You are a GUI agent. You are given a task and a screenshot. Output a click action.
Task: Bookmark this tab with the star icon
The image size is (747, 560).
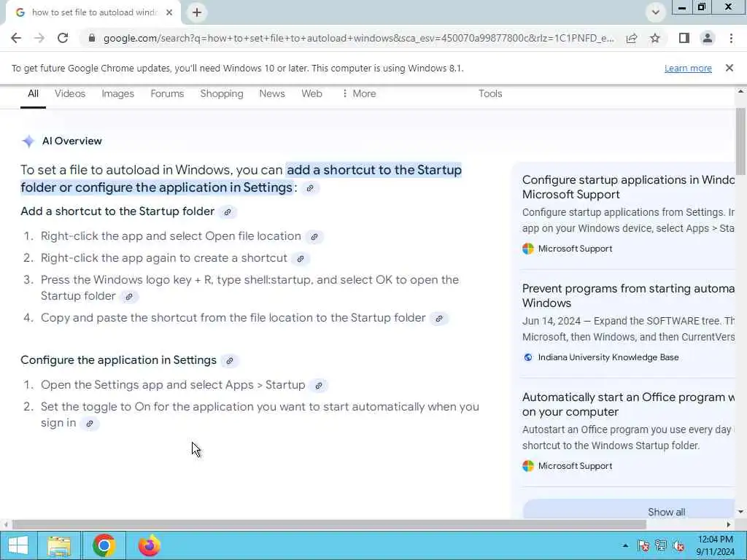tap(655, 38)
